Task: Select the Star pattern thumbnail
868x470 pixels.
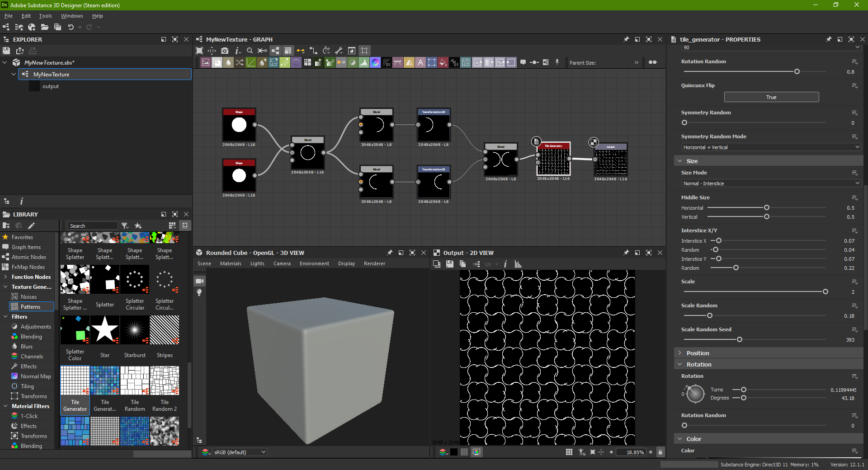Action: 105,330
